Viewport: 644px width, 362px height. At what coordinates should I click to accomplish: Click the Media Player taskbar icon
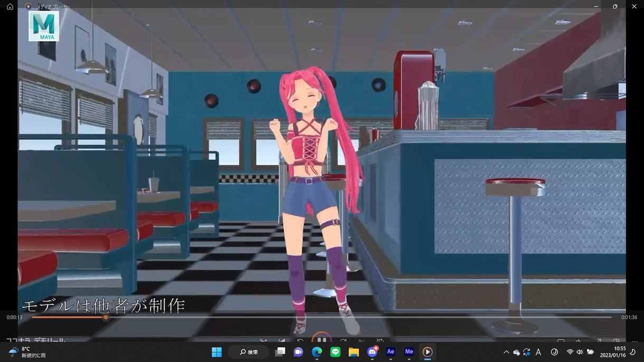[x=428, y=352]
